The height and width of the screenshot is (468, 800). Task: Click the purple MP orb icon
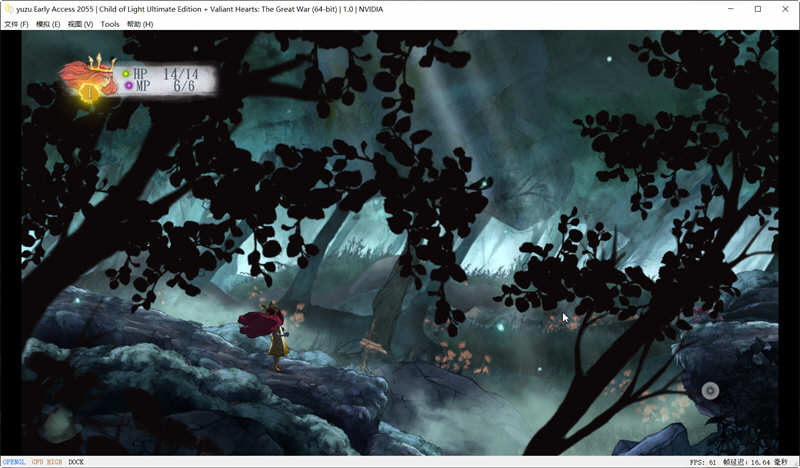click(128, 86)
